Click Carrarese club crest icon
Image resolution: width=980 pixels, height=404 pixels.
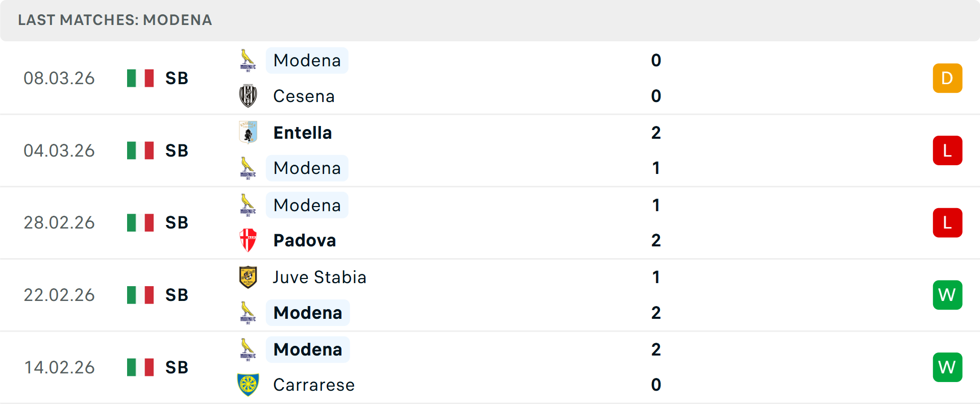[248, 385]
